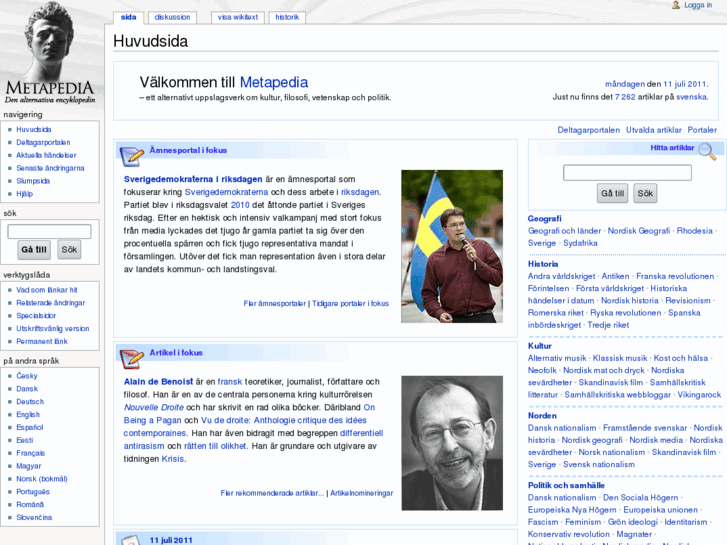Click the notepad icon beside Ämnesportal i fokus
This screenshot has height=545, width=727.
coord(132,156)
